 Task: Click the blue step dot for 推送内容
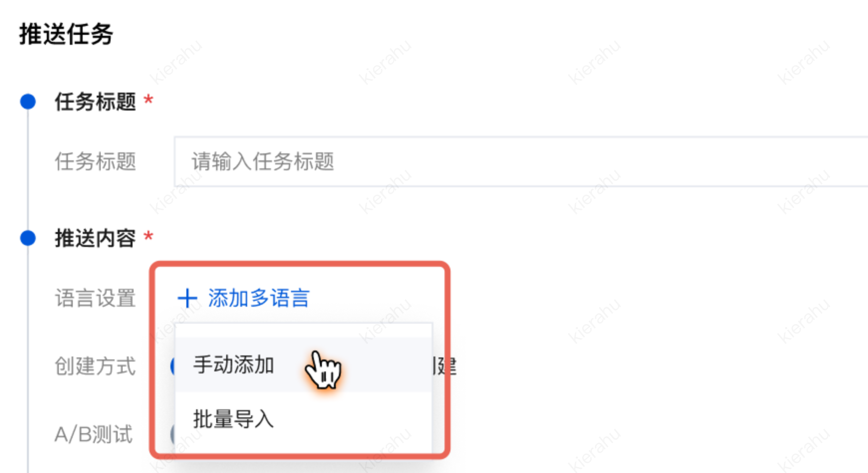tap(28, 238)
